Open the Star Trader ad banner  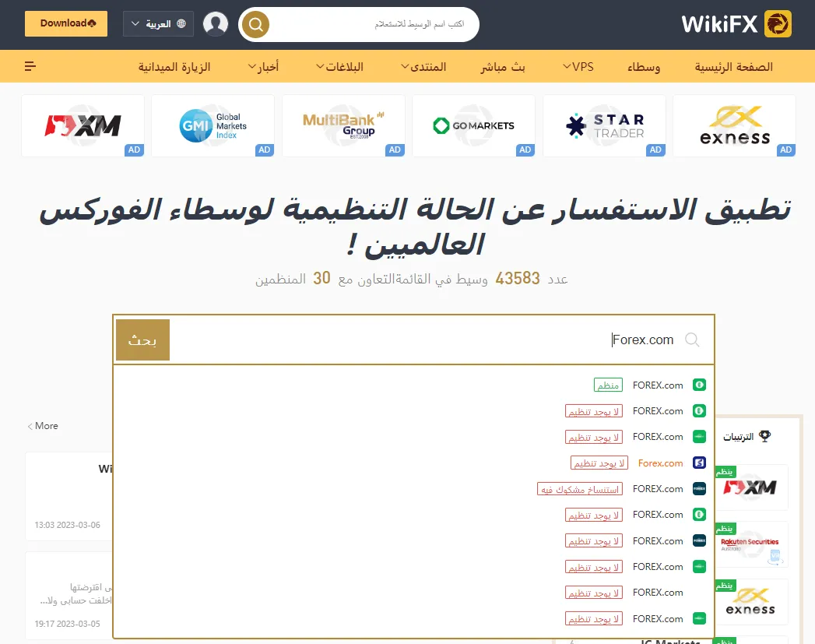605,126
